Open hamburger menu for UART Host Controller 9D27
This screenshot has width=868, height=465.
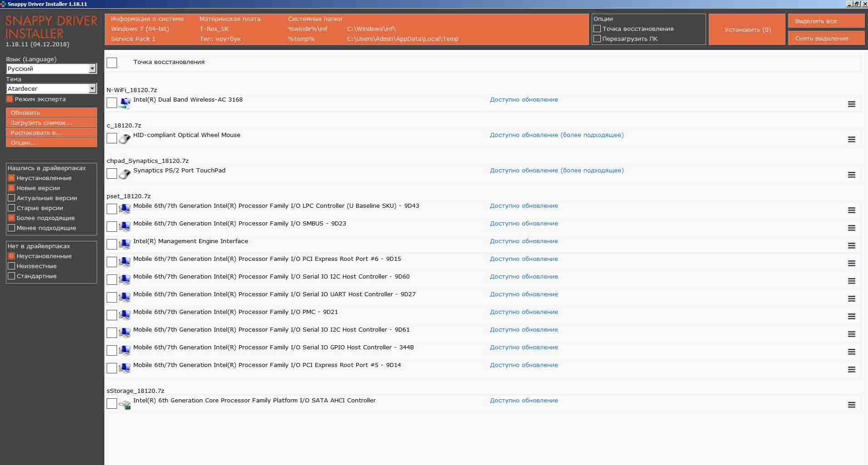tap(851, 299)
